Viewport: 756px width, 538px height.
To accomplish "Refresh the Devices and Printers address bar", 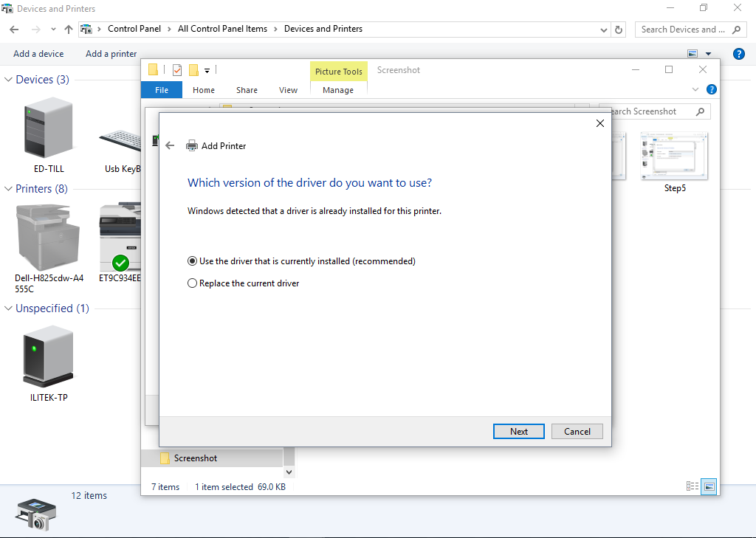I will tap(619, 30).
